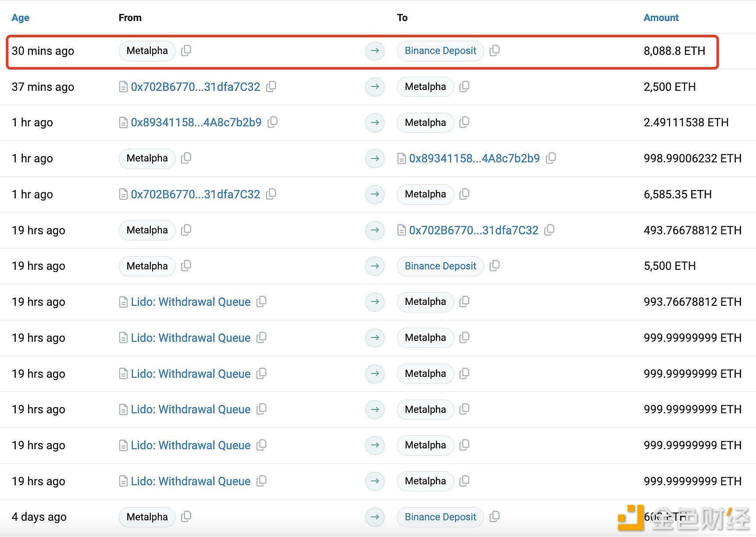This screenshot has width=756, height=537.
Task: Select the 998.99006232 ETH amount
Action: click(x=692, y=158)
